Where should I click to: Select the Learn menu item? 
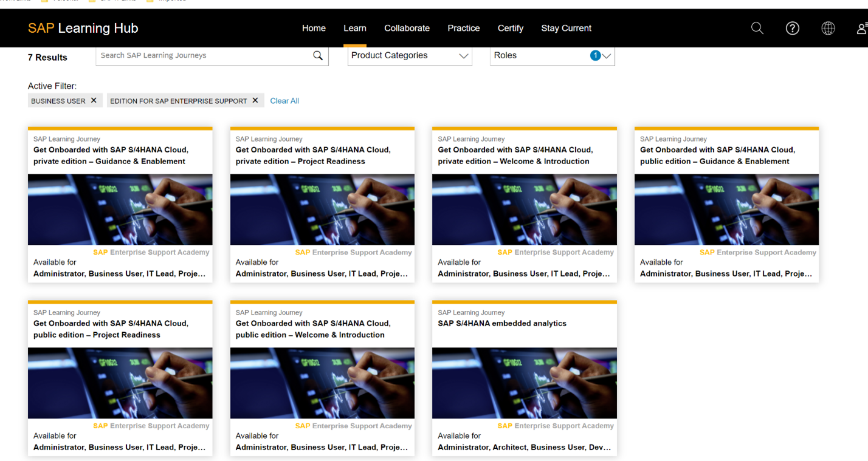coord(354,28)
